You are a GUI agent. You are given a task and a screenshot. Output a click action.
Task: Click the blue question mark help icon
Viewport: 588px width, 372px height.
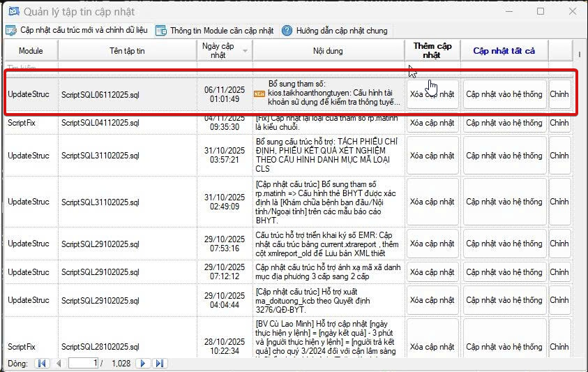287,31
